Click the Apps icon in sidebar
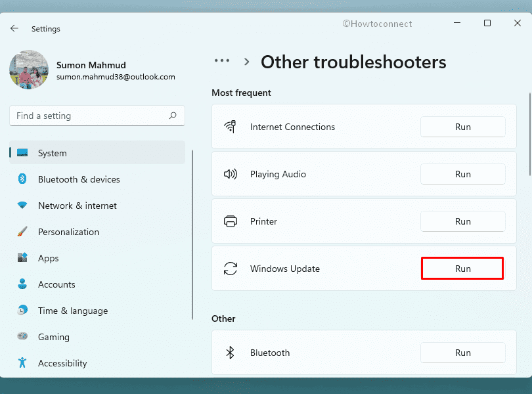This screenshot has width=532, height=394. pyautogui.click(x=22, y=257)
